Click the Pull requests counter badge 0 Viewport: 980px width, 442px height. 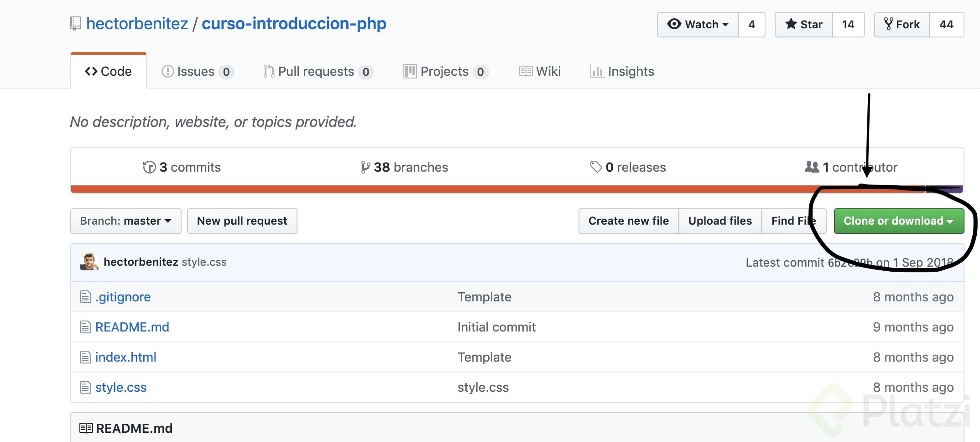(366, 72)
